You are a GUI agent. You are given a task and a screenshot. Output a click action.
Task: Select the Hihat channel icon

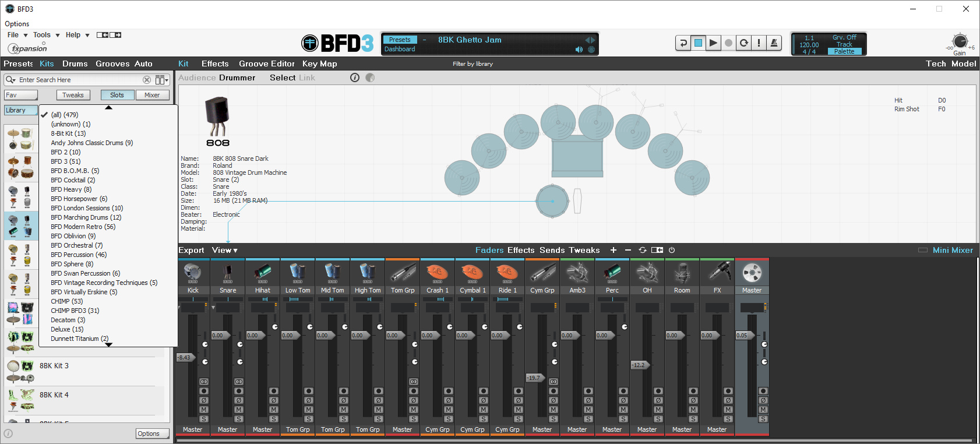tap(263, 273)
